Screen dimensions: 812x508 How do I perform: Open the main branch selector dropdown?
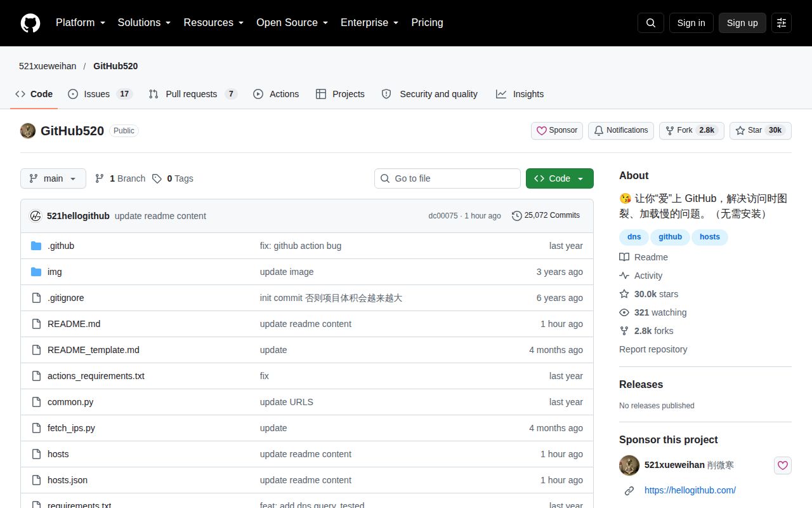pyautogui.click(x=53, y=178)
